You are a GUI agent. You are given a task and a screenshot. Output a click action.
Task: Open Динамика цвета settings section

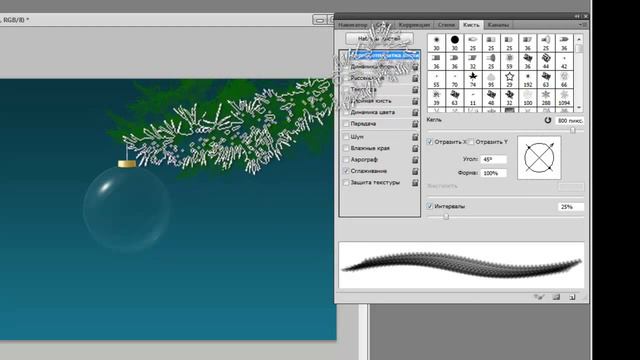point(373,112)
